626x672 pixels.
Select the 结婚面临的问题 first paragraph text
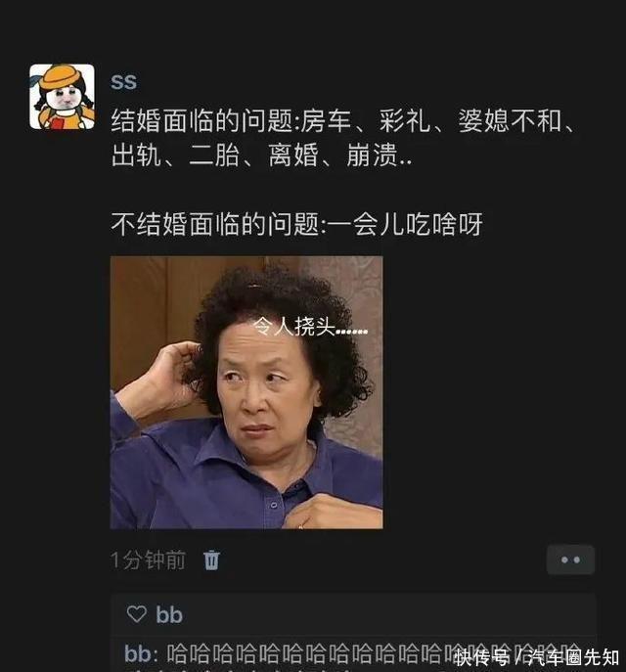(x=342, y=138)
